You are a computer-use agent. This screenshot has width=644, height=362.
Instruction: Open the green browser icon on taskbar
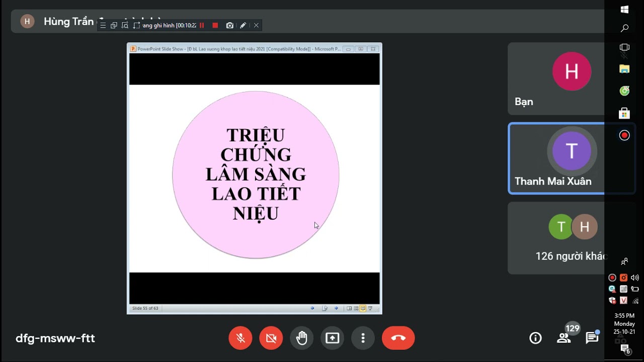(624, 91)
